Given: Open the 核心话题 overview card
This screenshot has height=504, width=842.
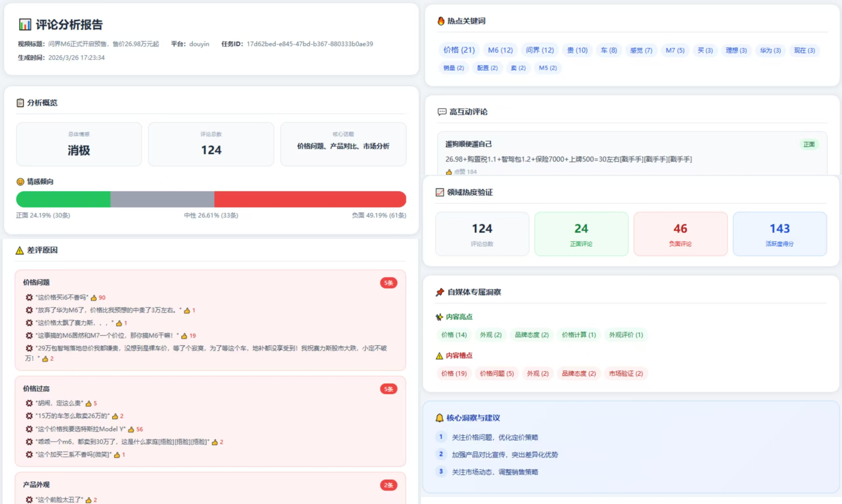Looking at the screenshot, I should tap(343, 144).
